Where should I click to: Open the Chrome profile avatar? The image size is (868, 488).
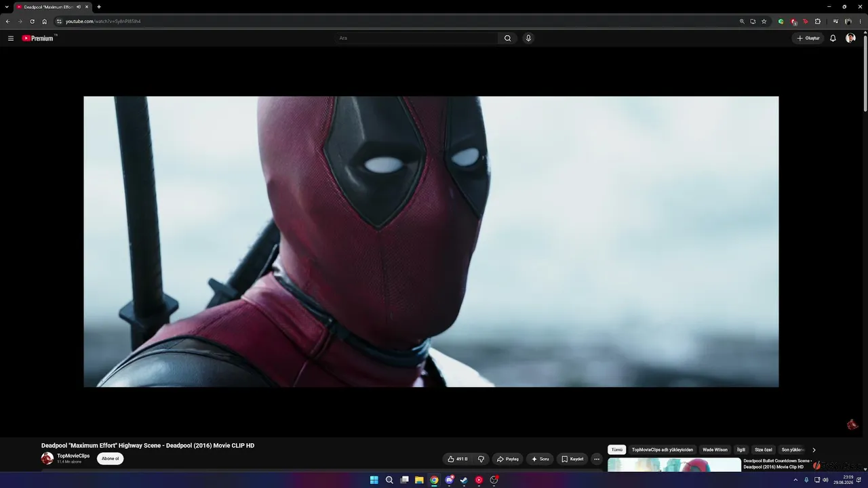pos(848,21)
